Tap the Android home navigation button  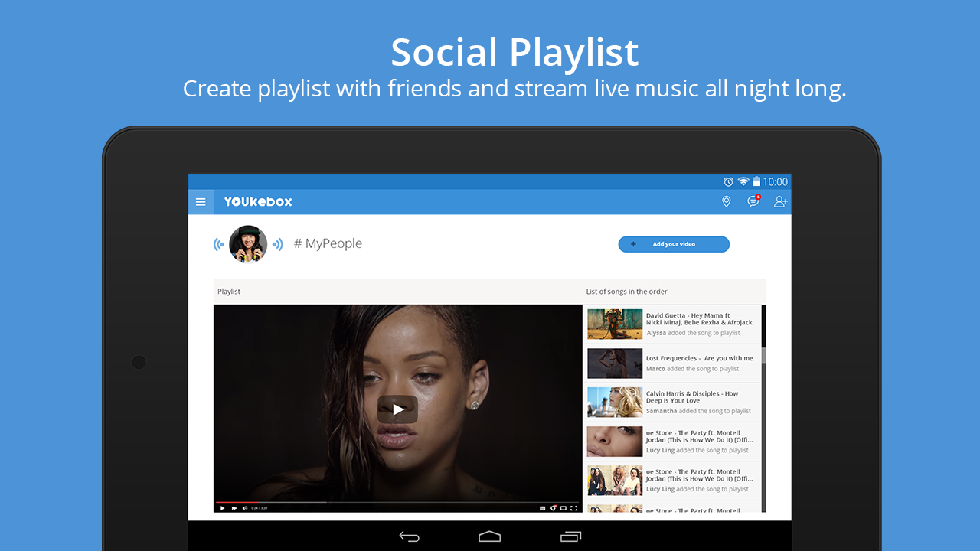(x=490, y=536)
